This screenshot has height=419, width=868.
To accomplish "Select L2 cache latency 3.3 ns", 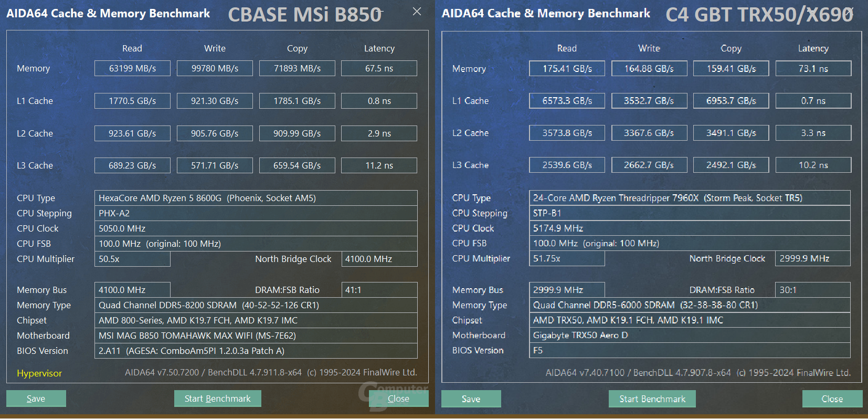I will (x=813, y=133).
